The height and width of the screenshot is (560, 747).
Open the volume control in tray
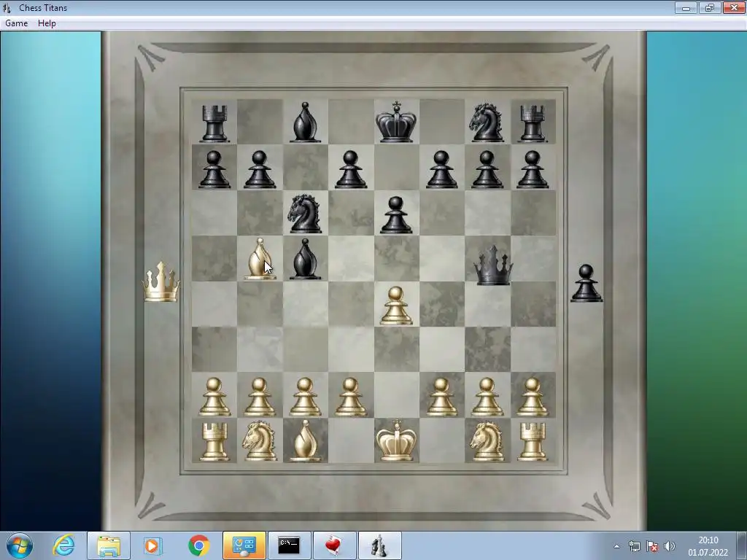[670, 546]
